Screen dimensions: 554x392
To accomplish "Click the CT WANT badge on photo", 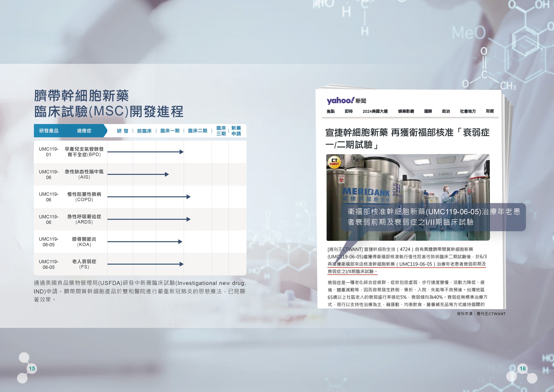I will (x=334, y=162).
